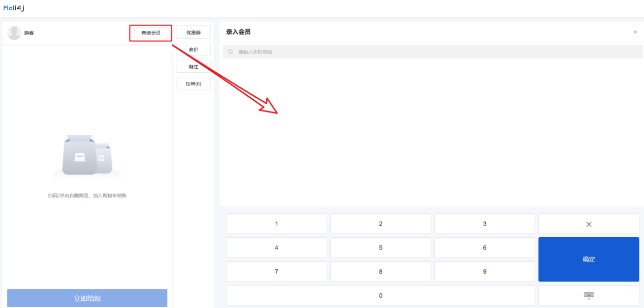Tap keypad digit 7
The image size is (644, 308).
point(276,271)
